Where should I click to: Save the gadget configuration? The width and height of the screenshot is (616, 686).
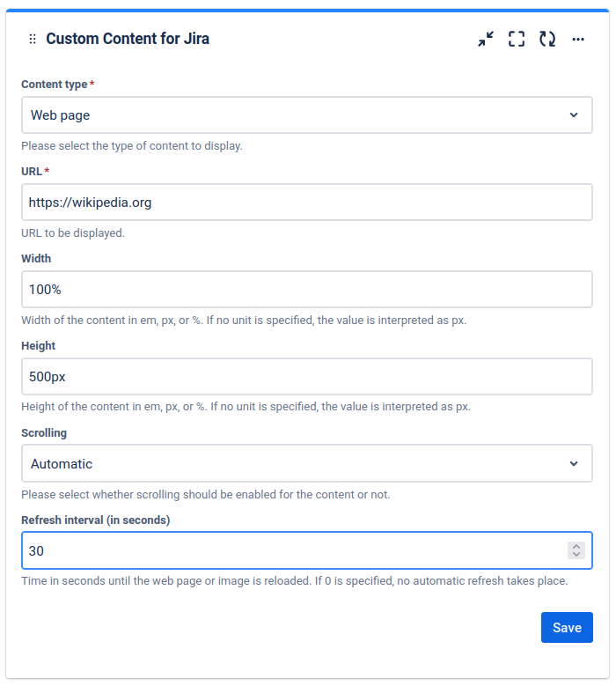point(567,628)
